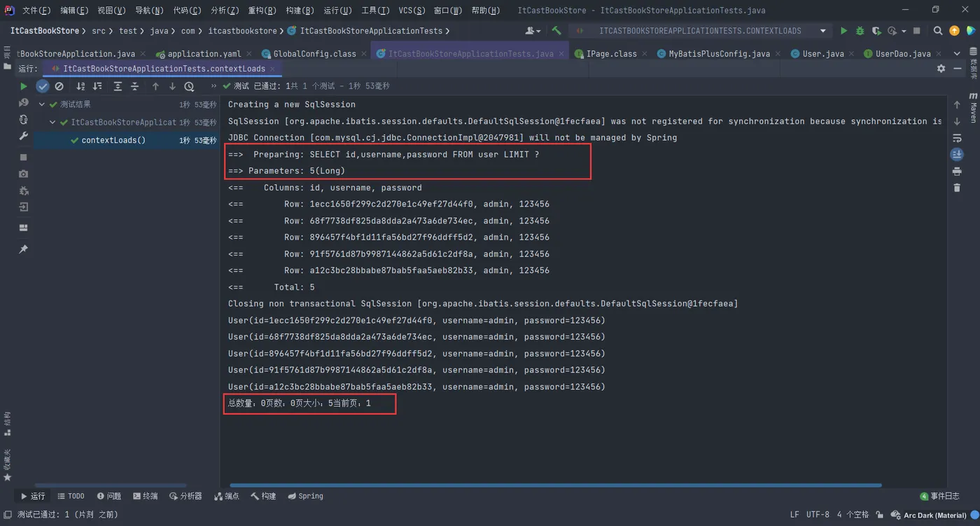Sort test results by duration
Screen dimensions: 980x526
coord(97,86)
